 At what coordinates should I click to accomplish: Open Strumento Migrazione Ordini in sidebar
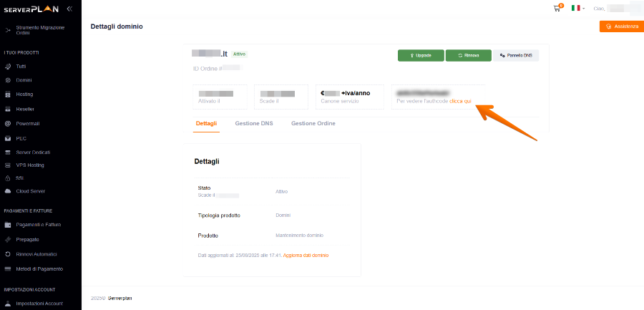click(x=39, y=30)
